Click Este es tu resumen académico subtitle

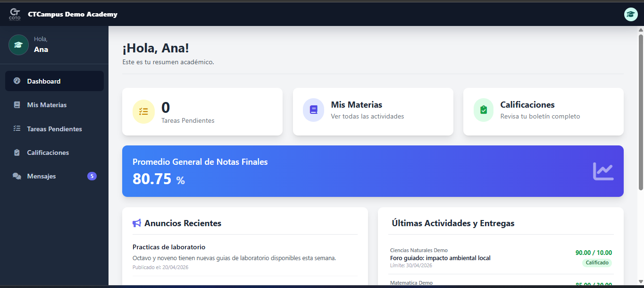point(168,62)
